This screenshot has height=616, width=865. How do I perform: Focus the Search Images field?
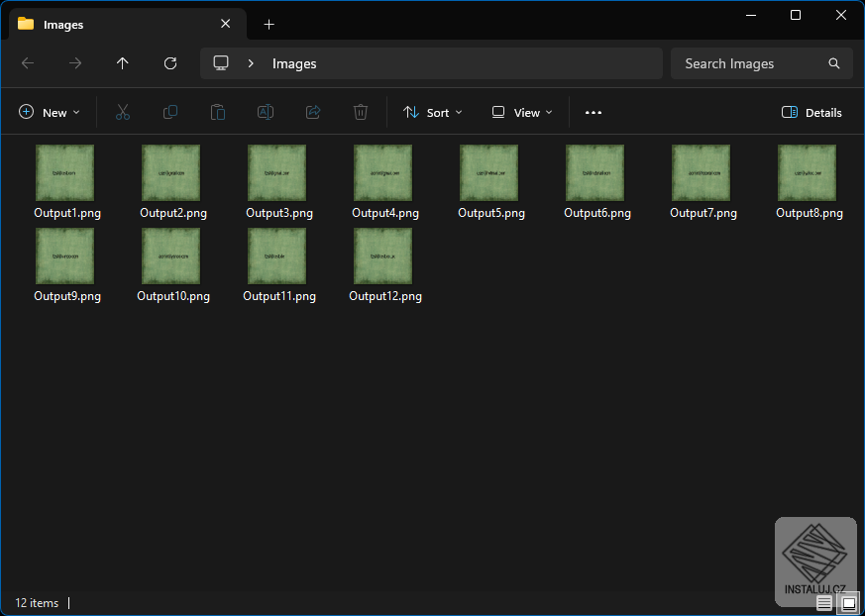[761, 63]
